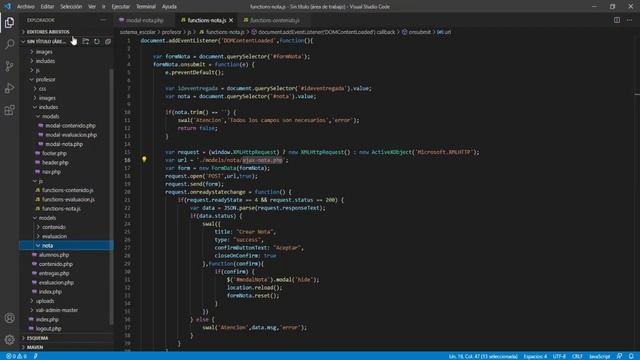
Task: Expand the contenido folder under models
Action: [53, 227]
